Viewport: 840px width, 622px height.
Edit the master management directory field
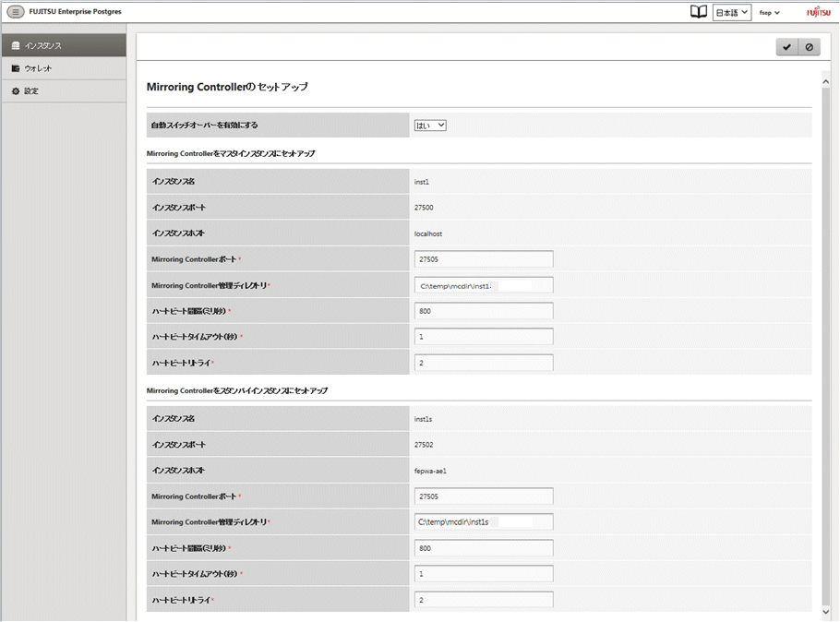click(x=484, y=285)
